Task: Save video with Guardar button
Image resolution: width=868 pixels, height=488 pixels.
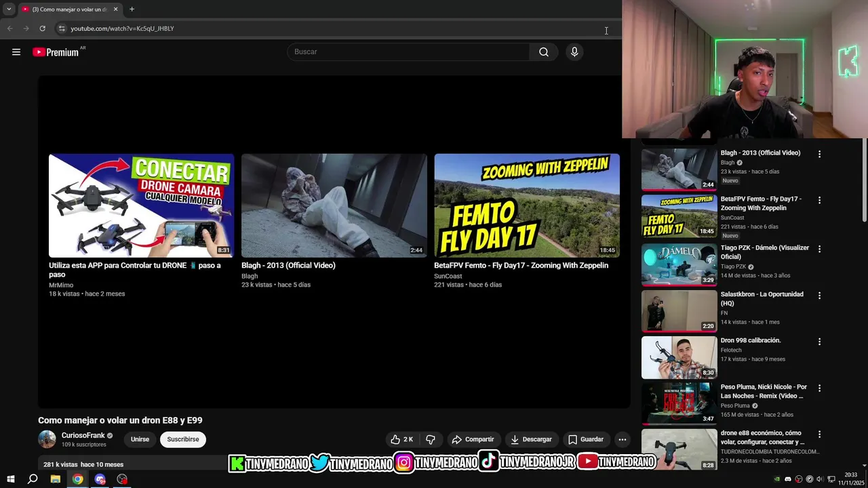Action: pos(586,439)
